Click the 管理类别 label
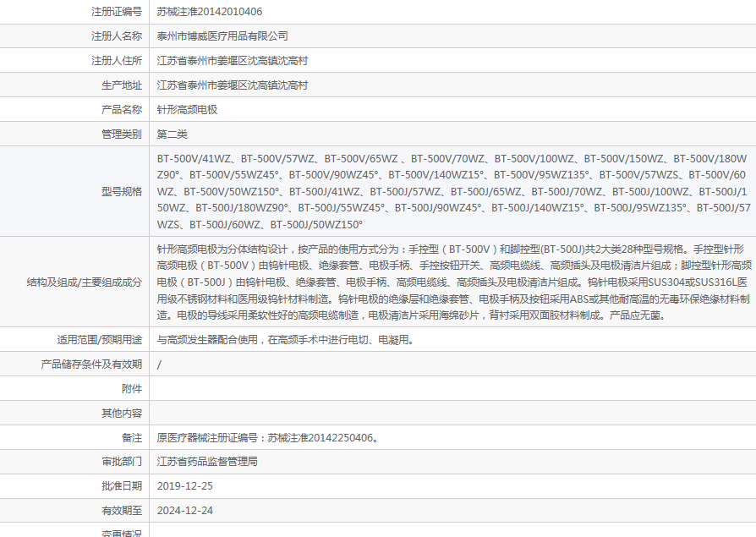Image resolution: width=756 pixels, height=537 pixels. tap(122, 134)
